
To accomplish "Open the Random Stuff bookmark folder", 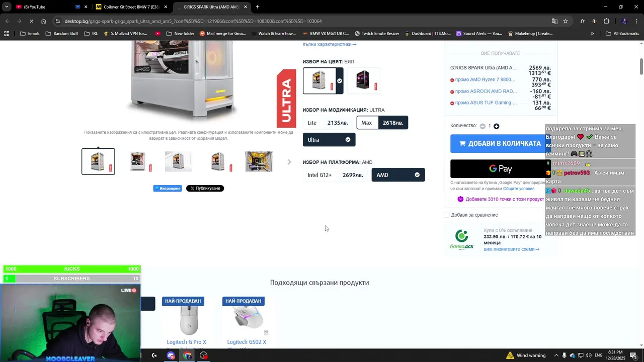I will [62, 34].
